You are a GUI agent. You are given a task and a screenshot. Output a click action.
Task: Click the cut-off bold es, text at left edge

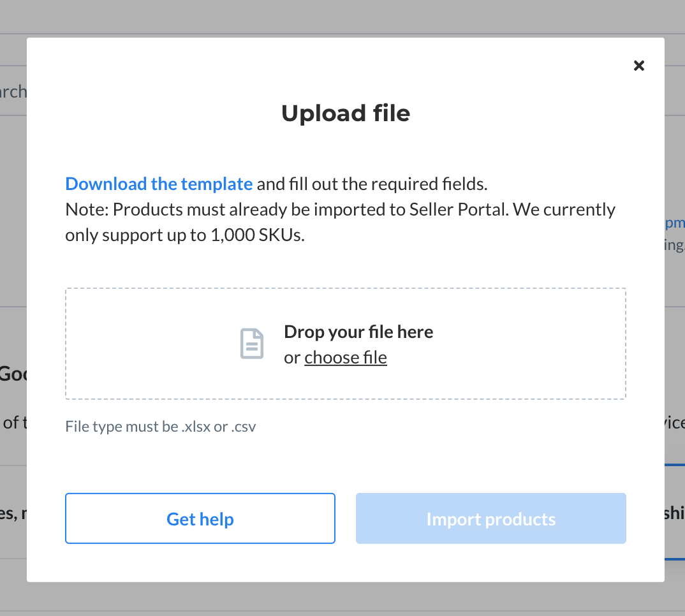tap(13, 513)
